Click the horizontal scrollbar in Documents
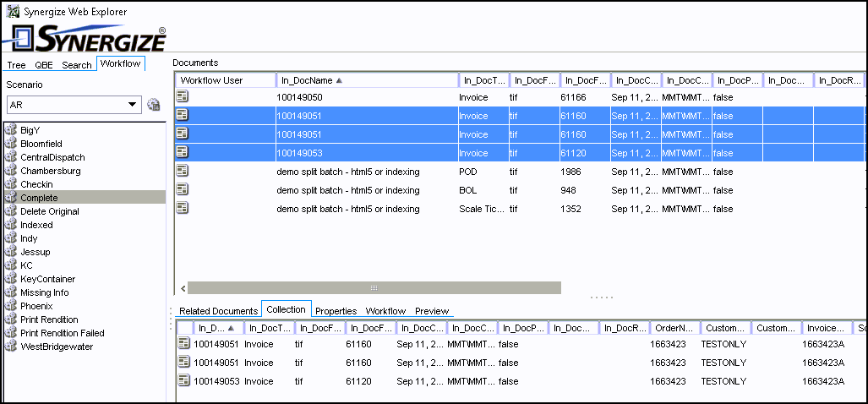Screen dimensions: 868x404 pos(374,287)
